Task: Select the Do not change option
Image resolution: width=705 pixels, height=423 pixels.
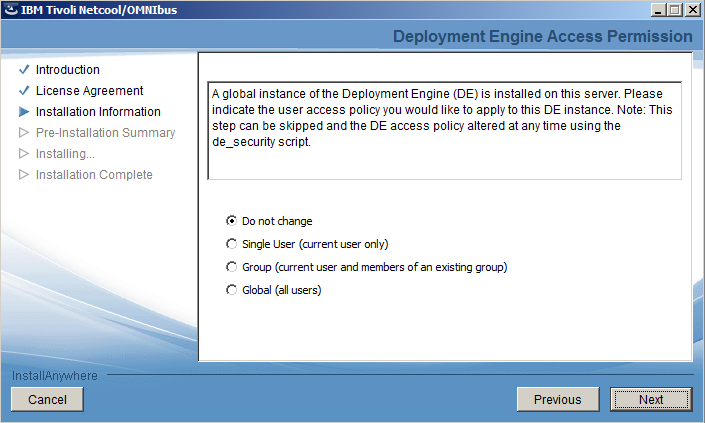Action: pos(232,221)
